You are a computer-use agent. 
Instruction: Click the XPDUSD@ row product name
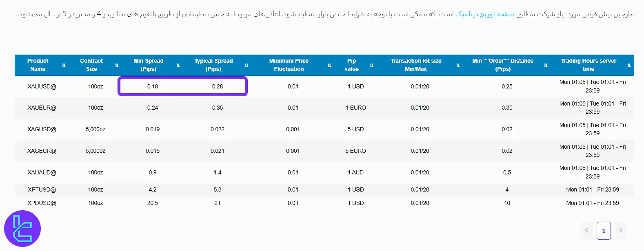(42, 203)
